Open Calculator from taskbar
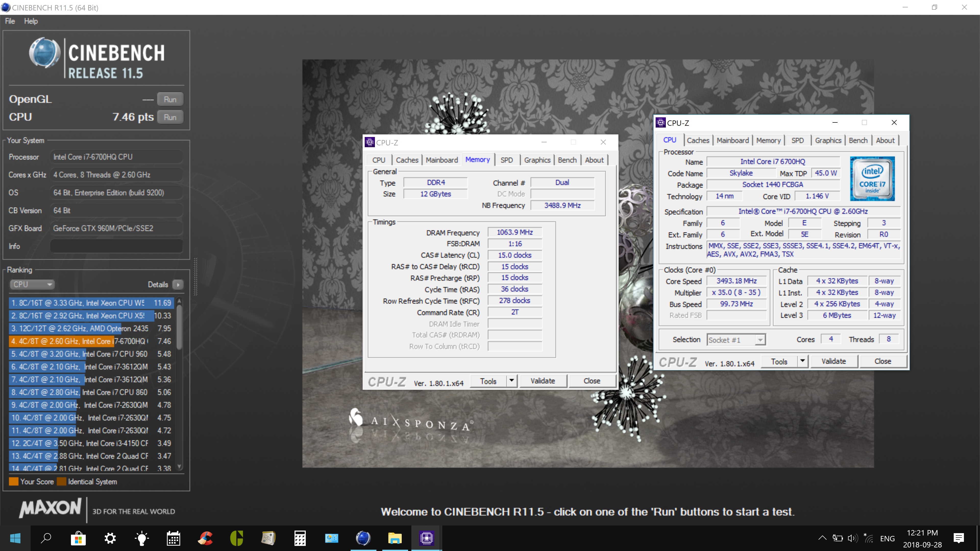Viewport: 980px width, 551px height. [300, 538]
